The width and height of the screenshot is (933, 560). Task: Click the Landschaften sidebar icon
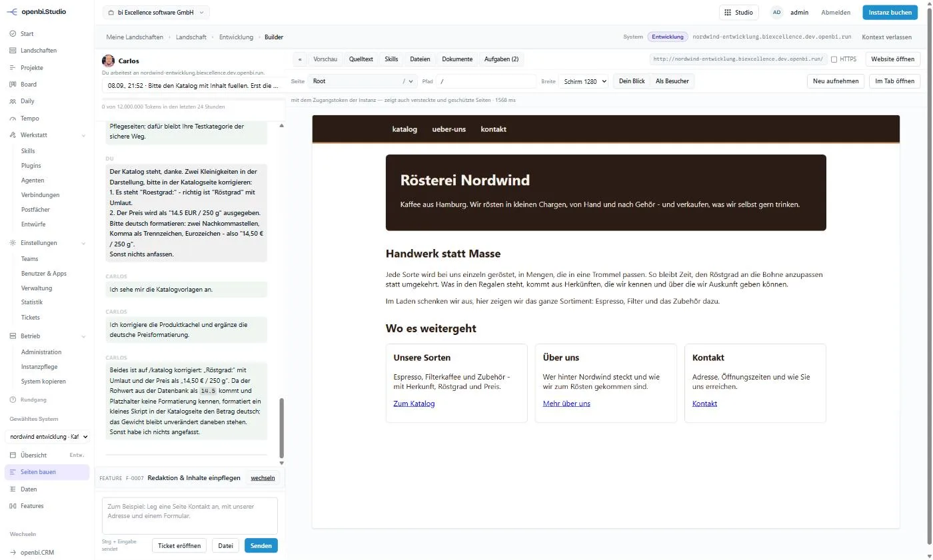tap(13, 51)
